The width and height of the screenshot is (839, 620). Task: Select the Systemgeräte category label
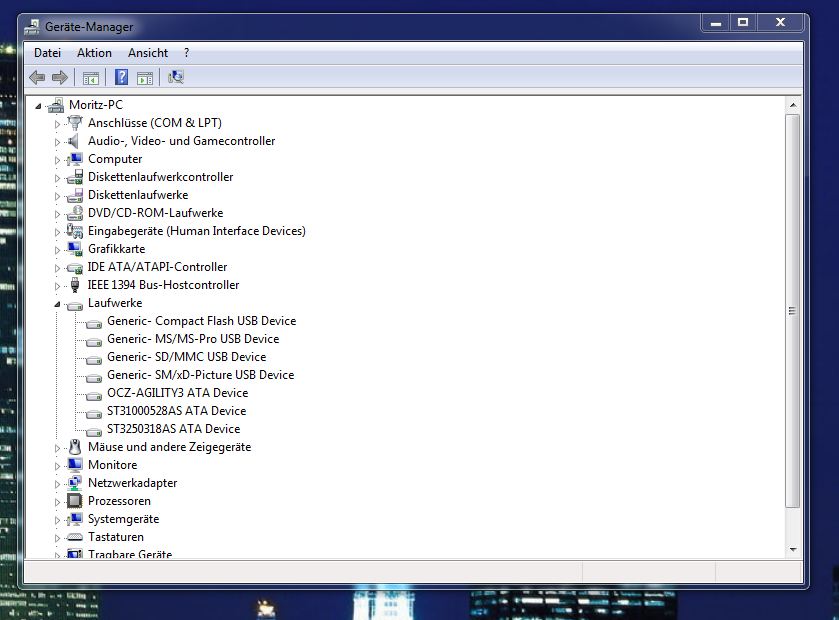[123, 519]
